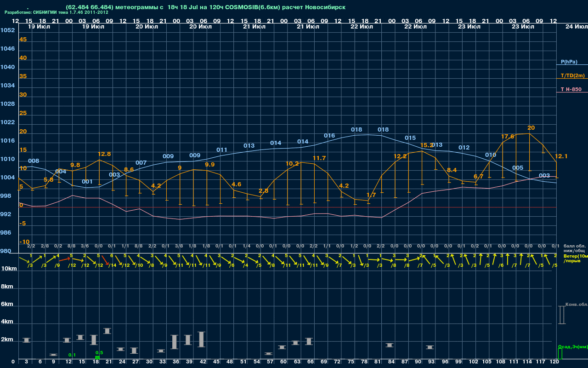Click the 17.6 temperature value
Screen dimensions: 588x368
[507, 137]
